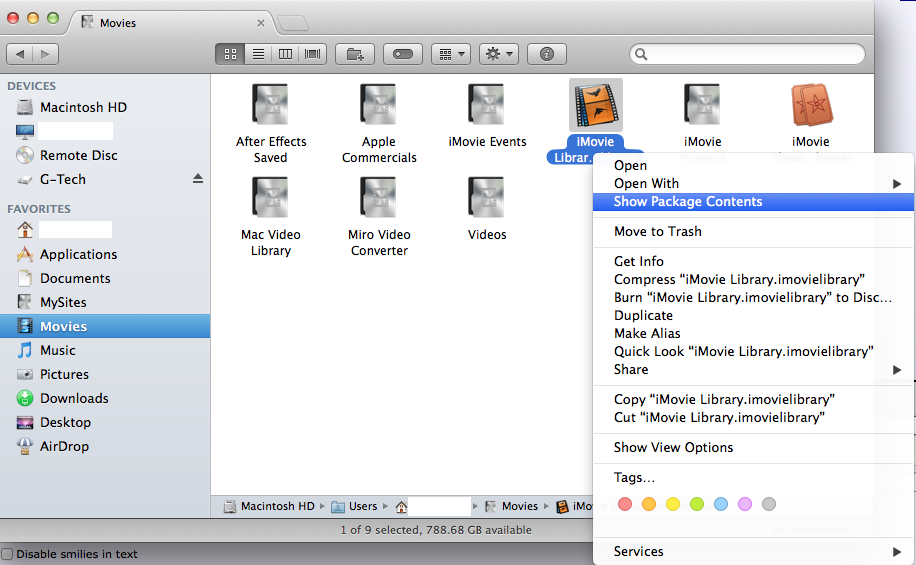Choose Show Package Contents

(753, 202)
